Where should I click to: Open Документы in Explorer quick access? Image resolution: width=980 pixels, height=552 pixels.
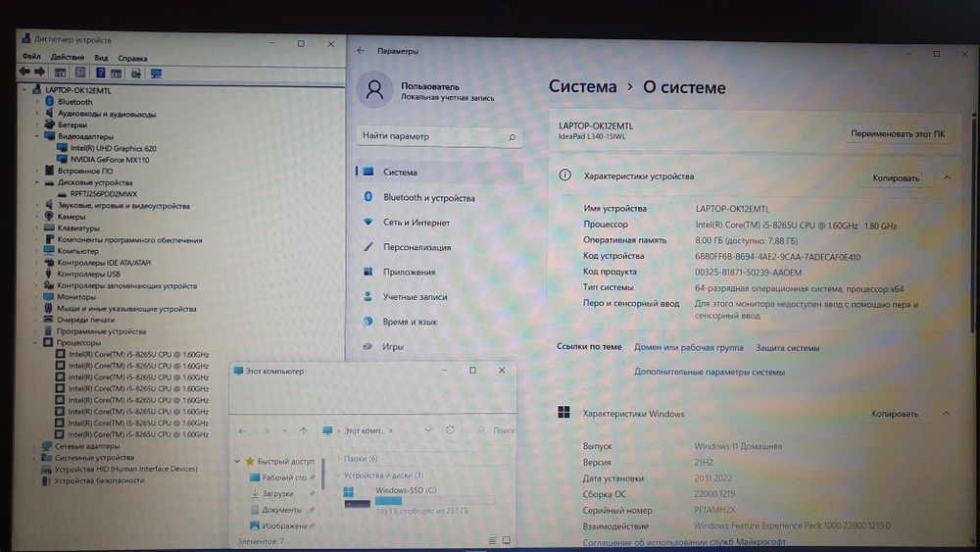coord(282,510)
